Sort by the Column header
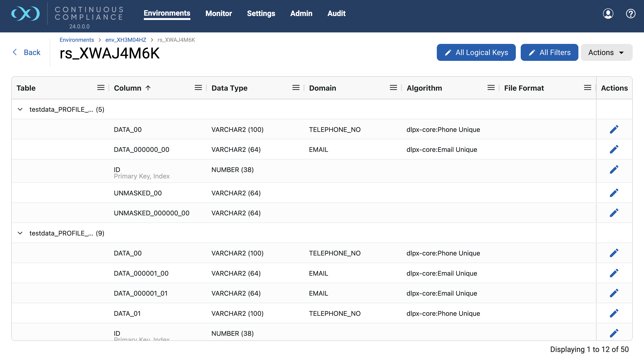644x358 pixels. 127,88
